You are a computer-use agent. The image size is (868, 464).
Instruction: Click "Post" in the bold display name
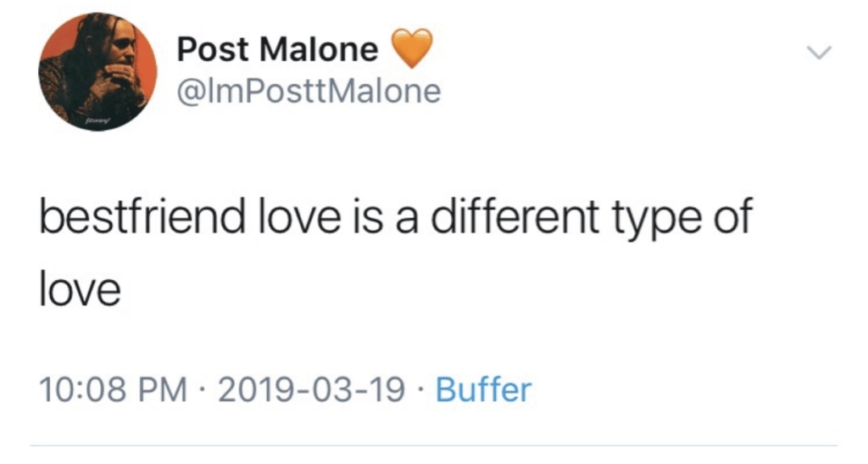pyautogui.click(x=213, y=48)
